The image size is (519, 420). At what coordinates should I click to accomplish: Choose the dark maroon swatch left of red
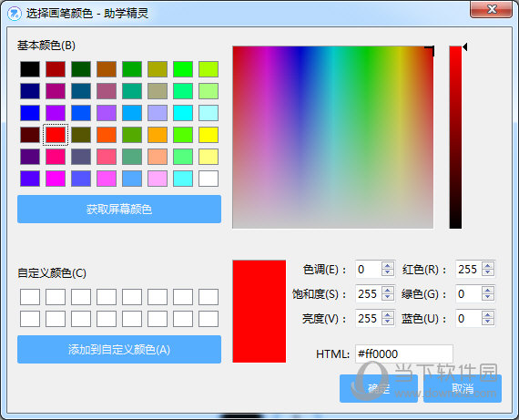coord(30,135)
